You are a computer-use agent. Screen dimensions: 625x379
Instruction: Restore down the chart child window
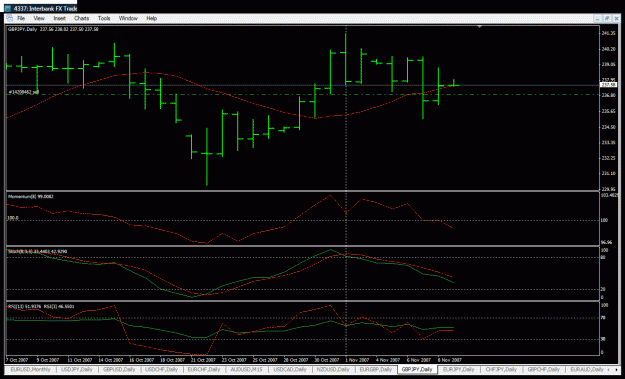(x=607, y=18)
